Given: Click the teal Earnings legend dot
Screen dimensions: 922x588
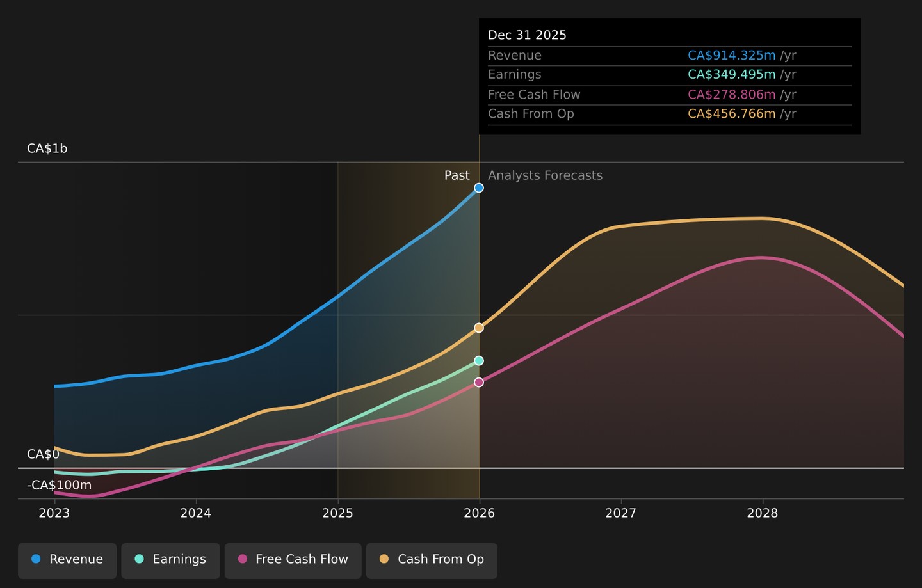Looking at the screenshot, I should pyautogui.click(x=139, y=559).
